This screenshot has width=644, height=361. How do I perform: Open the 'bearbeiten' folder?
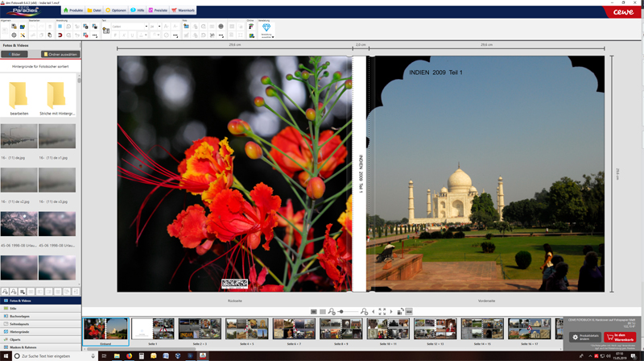(19, 98)
